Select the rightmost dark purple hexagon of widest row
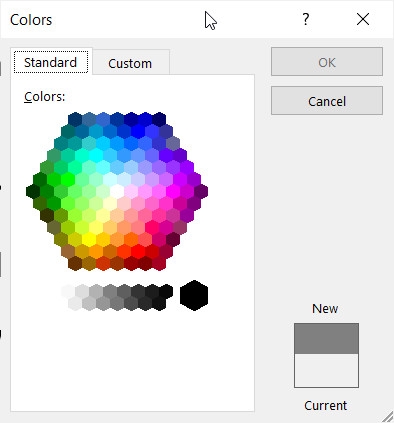 pos(201,191)
